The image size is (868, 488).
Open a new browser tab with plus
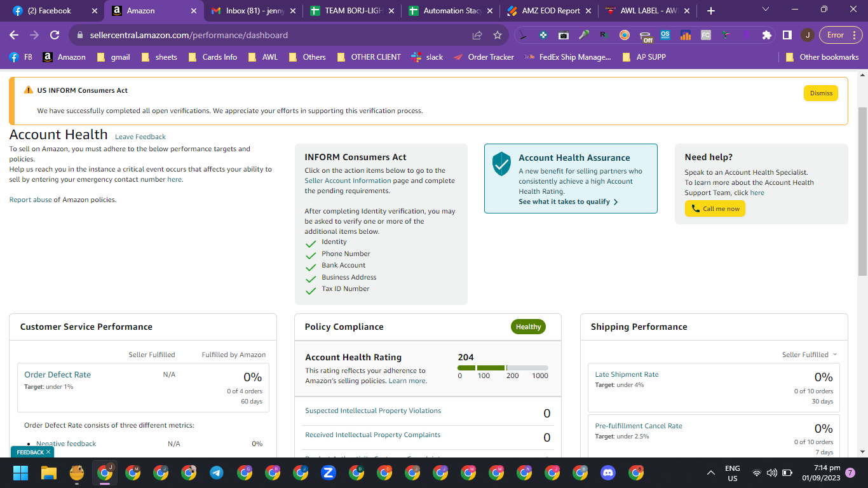point(711,11)
